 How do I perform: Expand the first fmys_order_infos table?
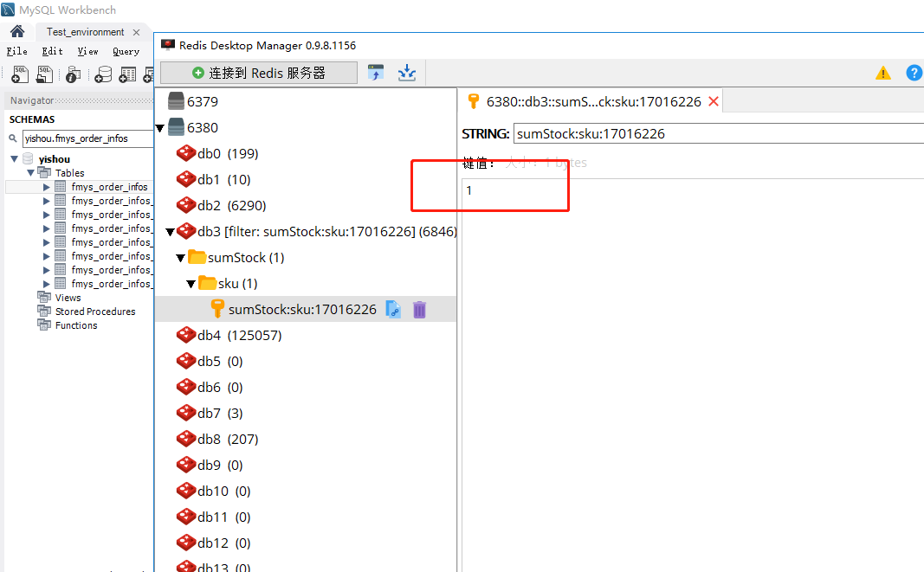47,187
